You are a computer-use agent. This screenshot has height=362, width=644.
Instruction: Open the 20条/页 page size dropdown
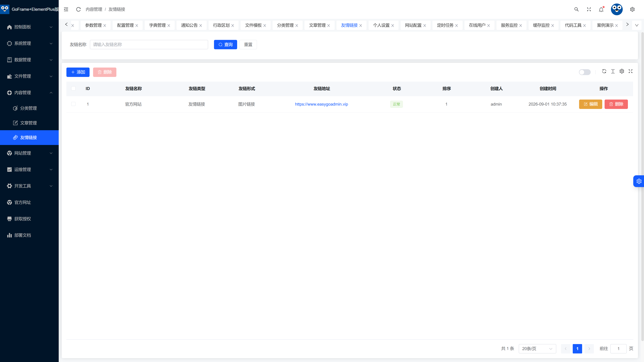click(537, 349)
